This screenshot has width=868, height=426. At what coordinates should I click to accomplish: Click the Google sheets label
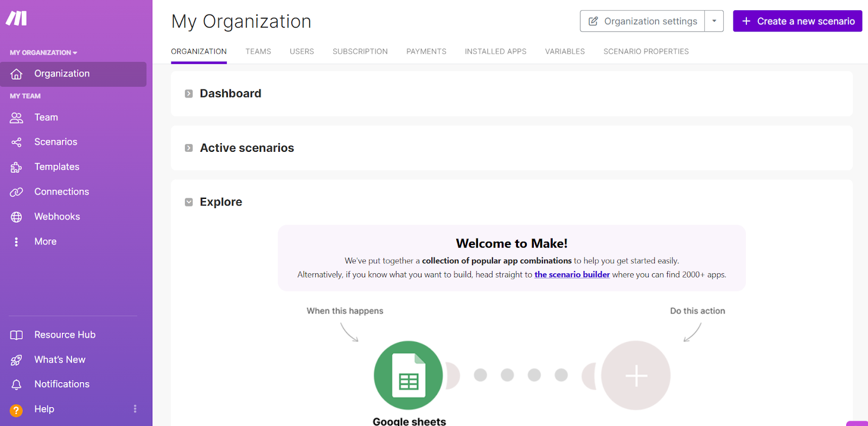[409, 421]
